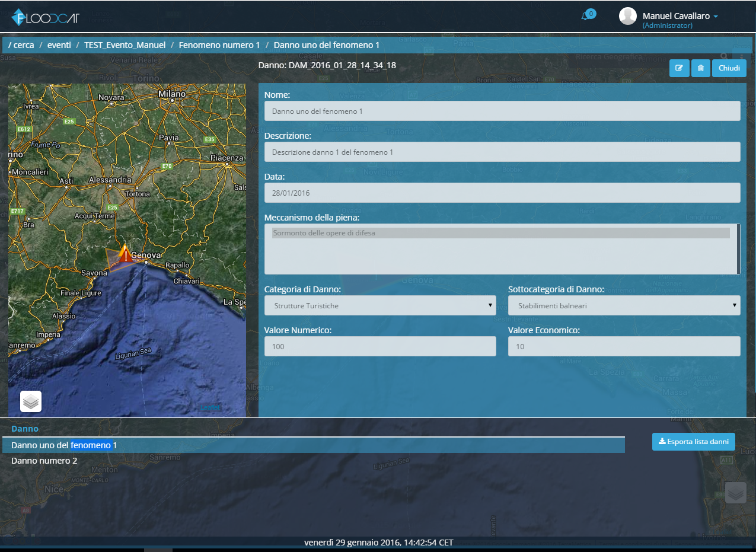Click the faded layers icon at bottom right

[736, 493]
